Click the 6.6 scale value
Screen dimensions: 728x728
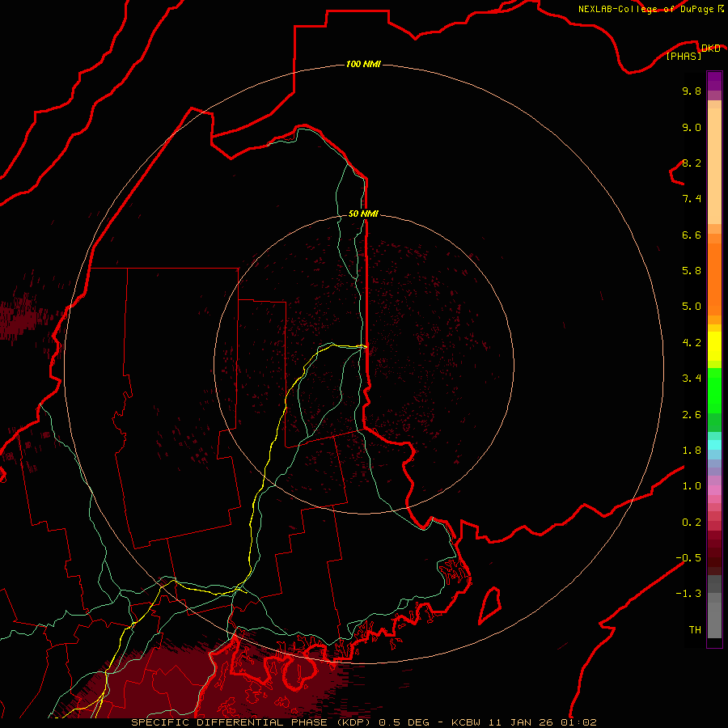692,235
